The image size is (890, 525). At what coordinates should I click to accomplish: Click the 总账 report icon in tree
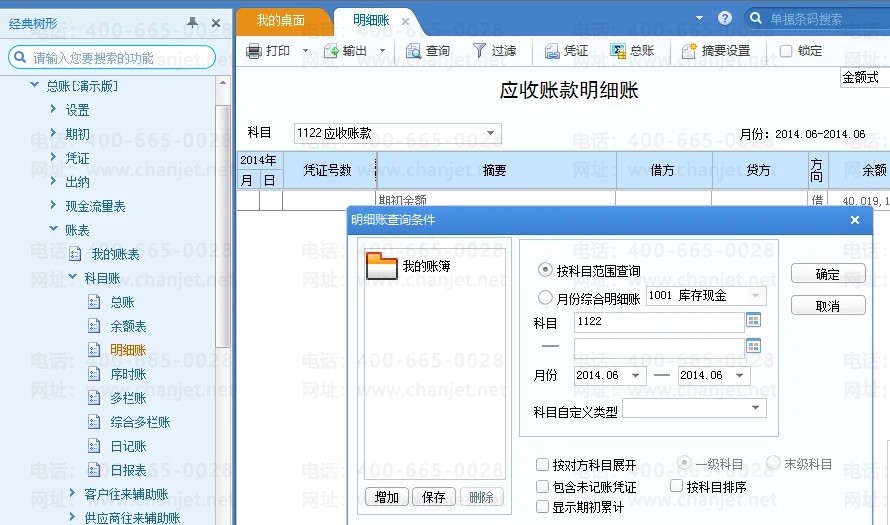(94, 302)
